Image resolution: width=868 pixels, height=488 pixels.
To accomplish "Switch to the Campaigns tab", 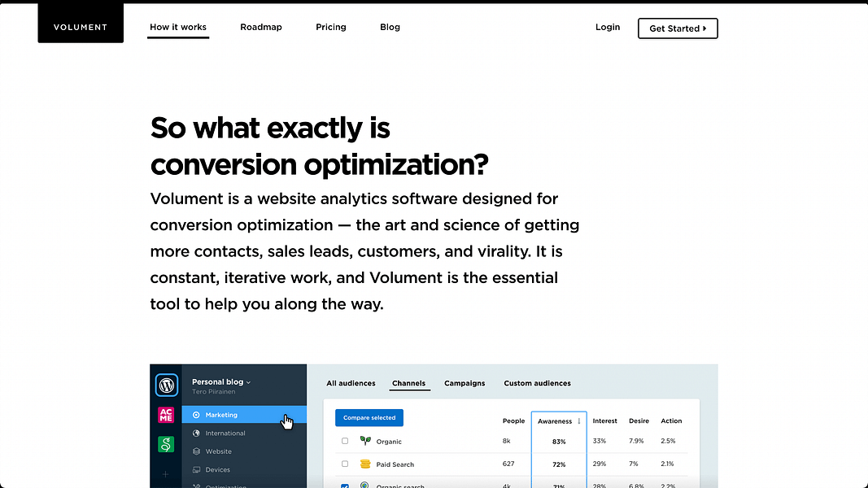I will tap(465, 383).
